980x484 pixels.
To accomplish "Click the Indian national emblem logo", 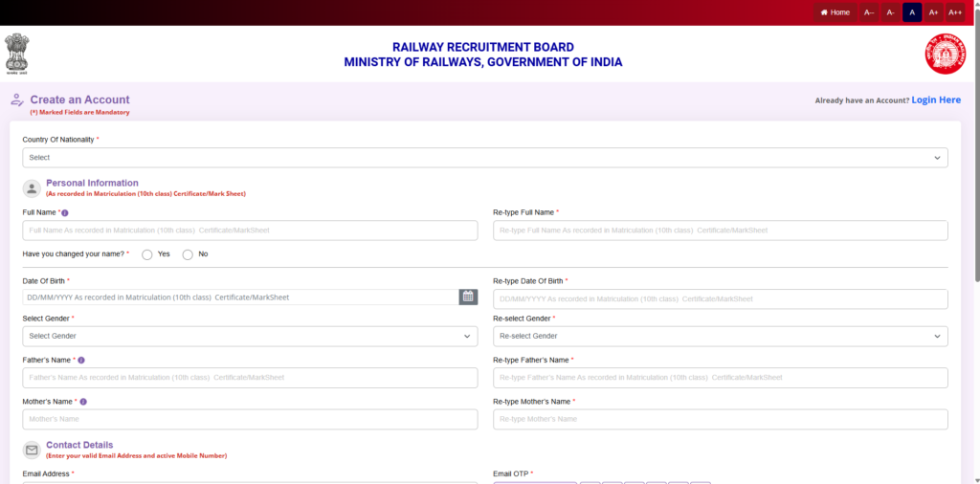I will 17,55.
